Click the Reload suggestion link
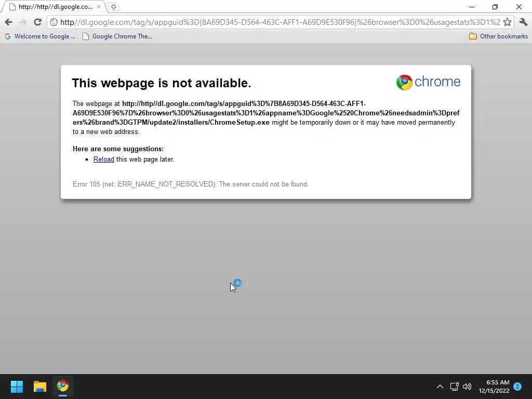532x399 pixels. 104,159
